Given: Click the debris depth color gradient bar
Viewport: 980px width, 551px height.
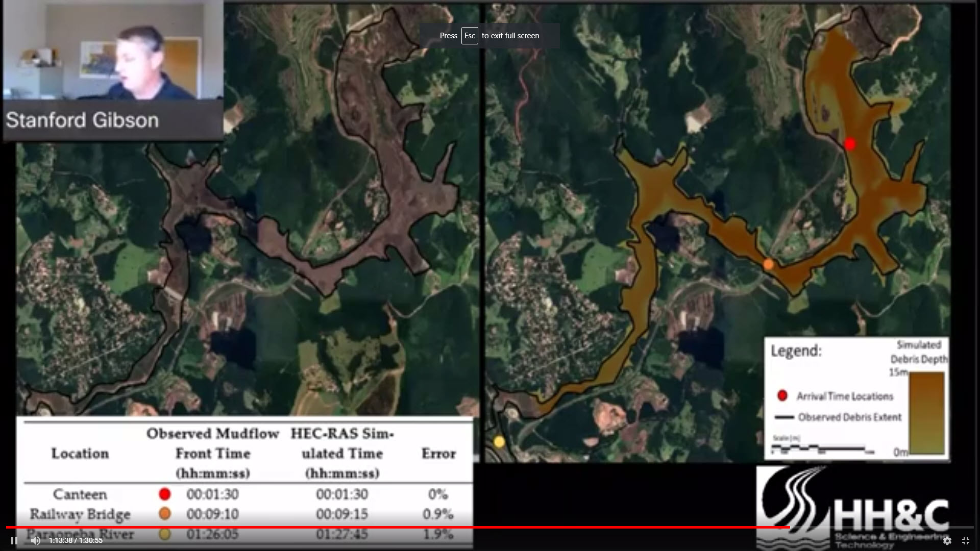Looking at the screenshot, I should coord(927,413).
